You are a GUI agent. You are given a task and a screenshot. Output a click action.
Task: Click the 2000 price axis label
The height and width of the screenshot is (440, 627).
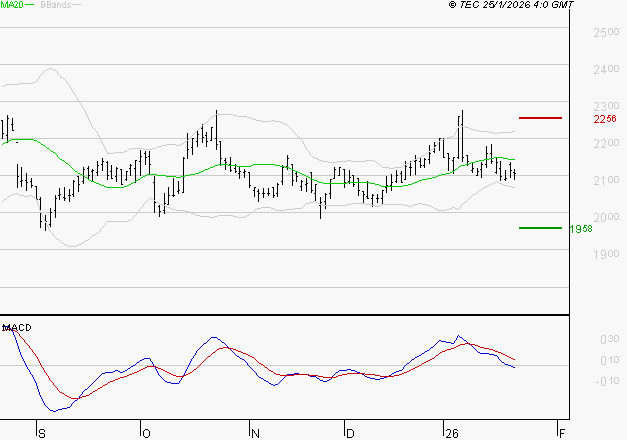pyautogui.click(x=606, y=217)
